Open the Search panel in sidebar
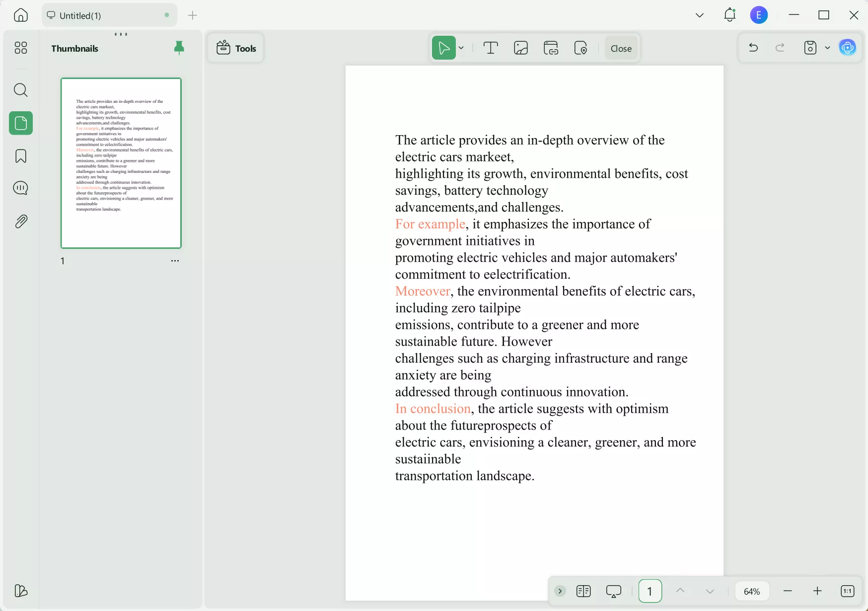The height and width of the screenshot is (611, 868). (x=21, y=90)
